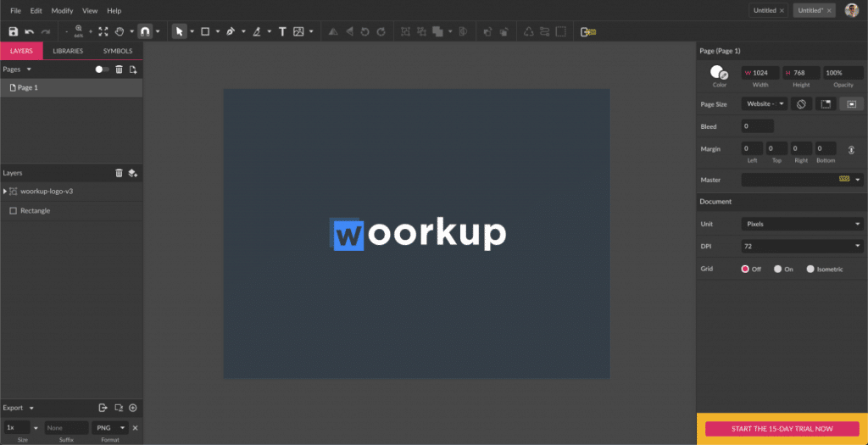Open the Place Image dropdown arrow
The width and height of the screenshot is (868, 445).
[312, 31]
